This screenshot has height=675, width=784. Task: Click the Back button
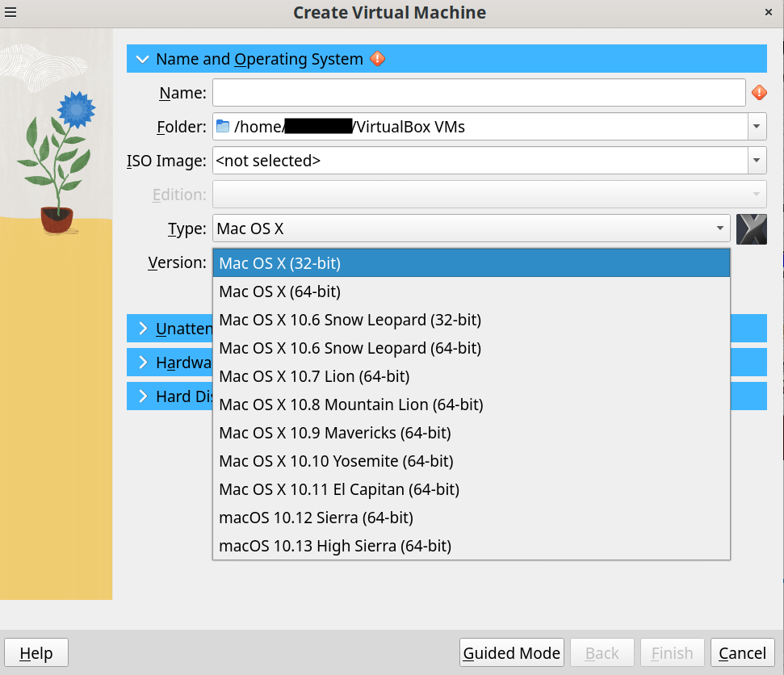(x=602, y=652)
